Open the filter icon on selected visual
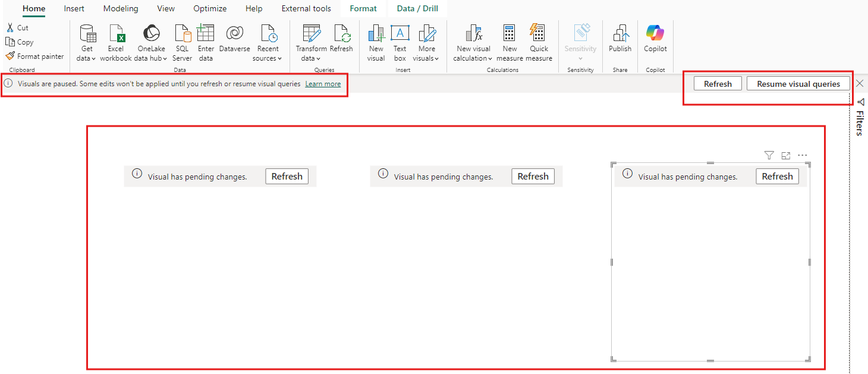This screenshot has height=374, width=868. 769,155
